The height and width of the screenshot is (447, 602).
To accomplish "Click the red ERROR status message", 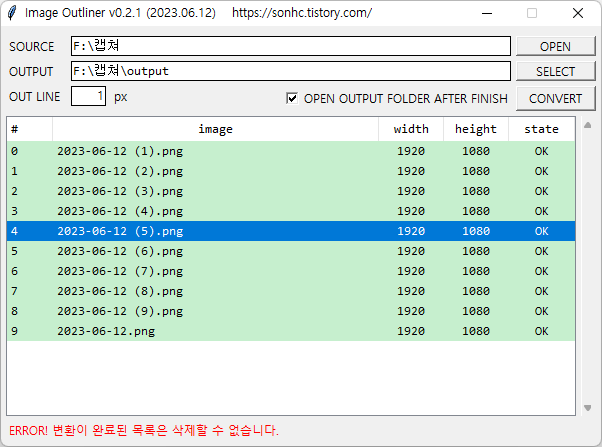I will coord(144,430).
